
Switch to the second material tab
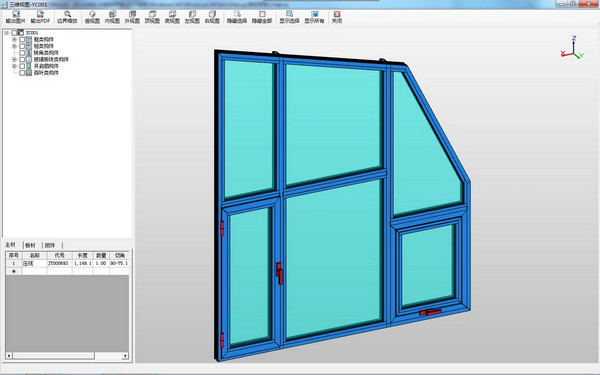click(x=30, y=245)
